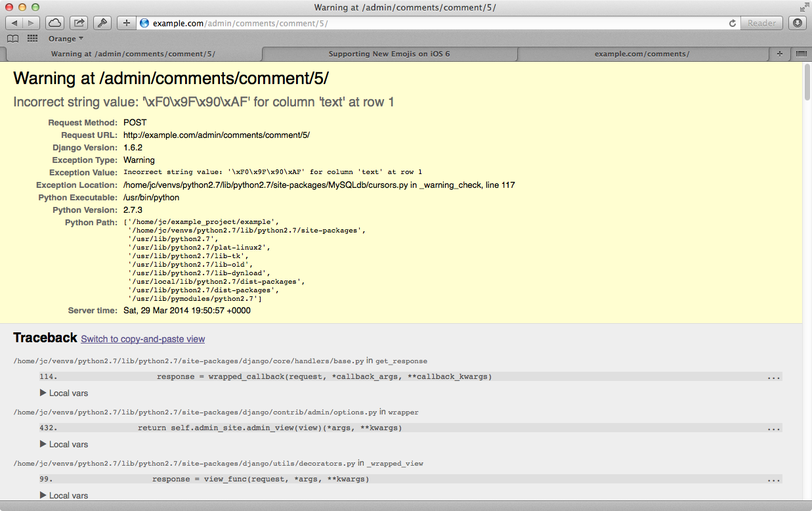Open a new tab with the tab bar plus
The width and height of the screenshot is (812, 511).
(x=780, y=54)
